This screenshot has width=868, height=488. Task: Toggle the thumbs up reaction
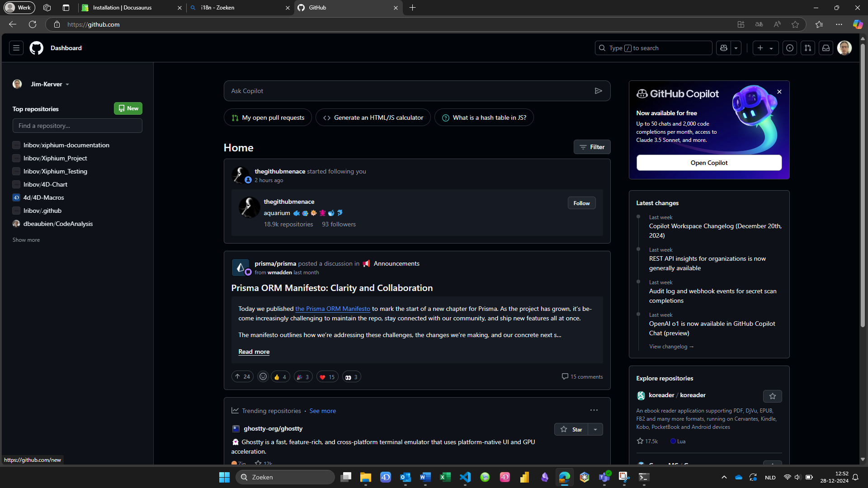pos(280,377)
